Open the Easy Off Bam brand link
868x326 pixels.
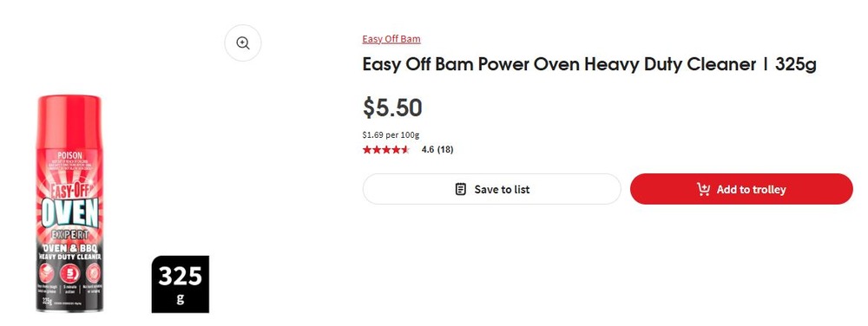click(x=391, y=39)
